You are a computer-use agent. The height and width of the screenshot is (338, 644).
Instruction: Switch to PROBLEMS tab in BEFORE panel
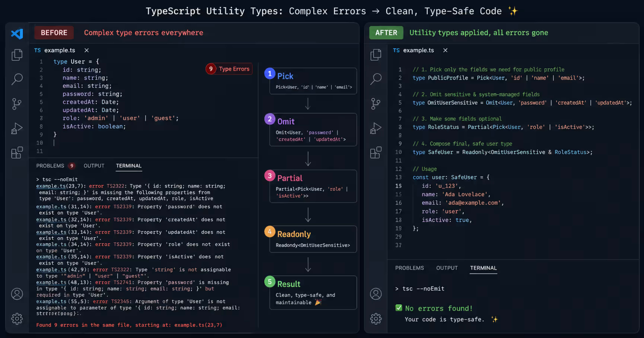pos(50,166)
